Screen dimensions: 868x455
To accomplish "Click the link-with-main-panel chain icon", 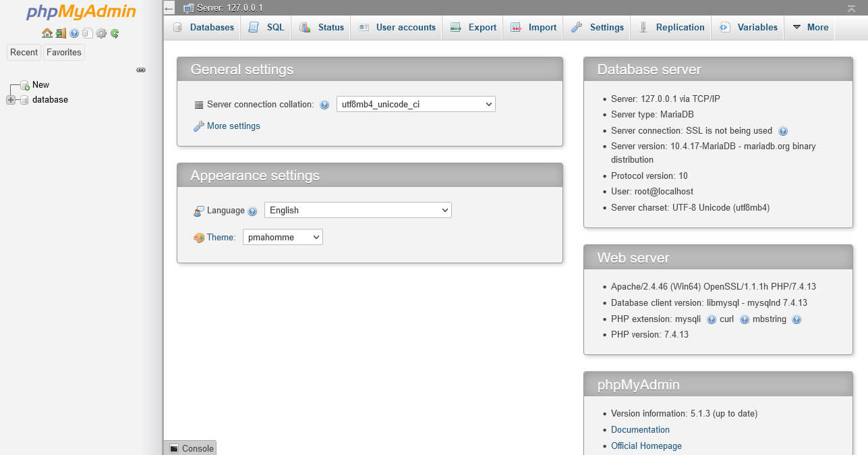I will (141, 70).
